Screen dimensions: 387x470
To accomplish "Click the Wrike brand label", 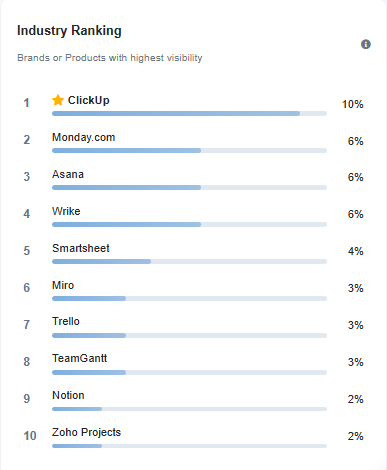I will tap(66, 211).
